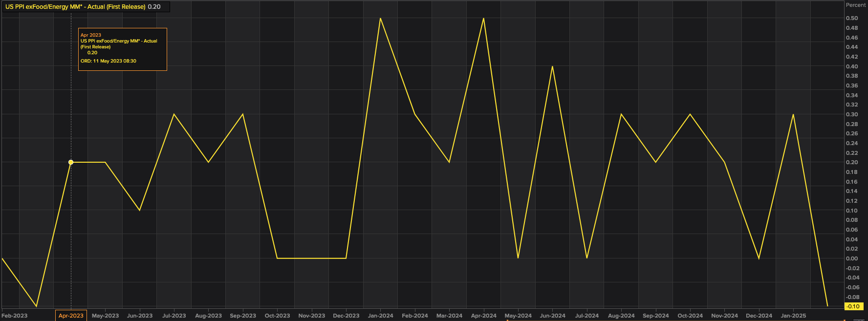Select the highlighted Apr-2023 x-axis date label

coord(71,316)
